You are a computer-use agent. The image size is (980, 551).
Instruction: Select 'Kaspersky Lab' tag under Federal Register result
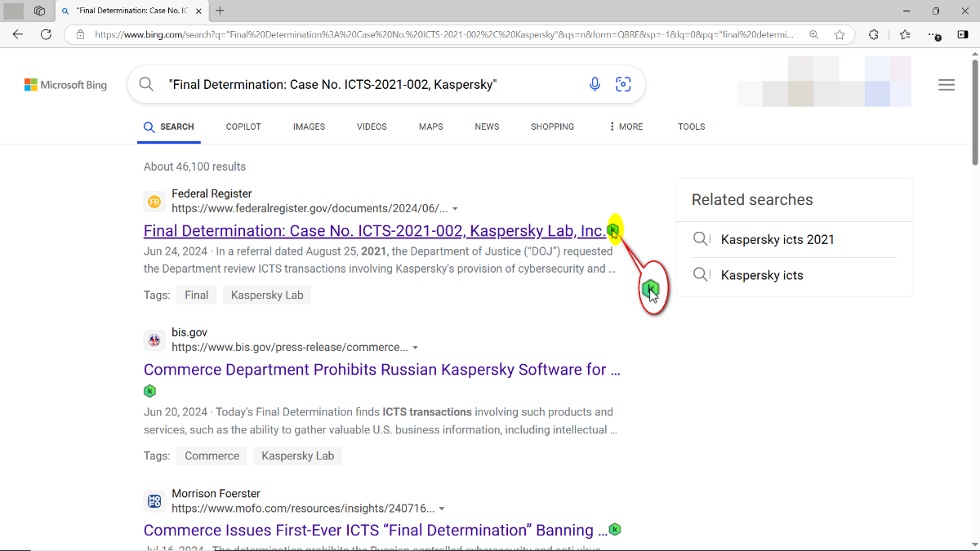[267, 295]
